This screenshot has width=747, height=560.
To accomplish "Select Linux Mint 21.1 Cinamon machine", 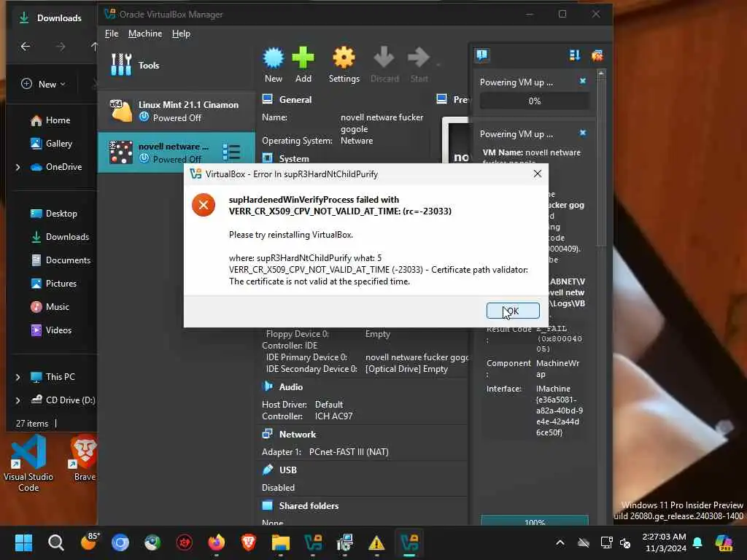I will click(x=177, y=111).
